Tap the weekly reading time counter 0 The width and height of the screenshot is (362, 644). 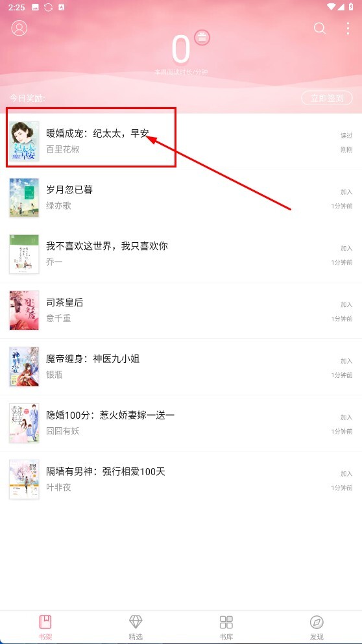pyautogui.click(x=181, y=50)
